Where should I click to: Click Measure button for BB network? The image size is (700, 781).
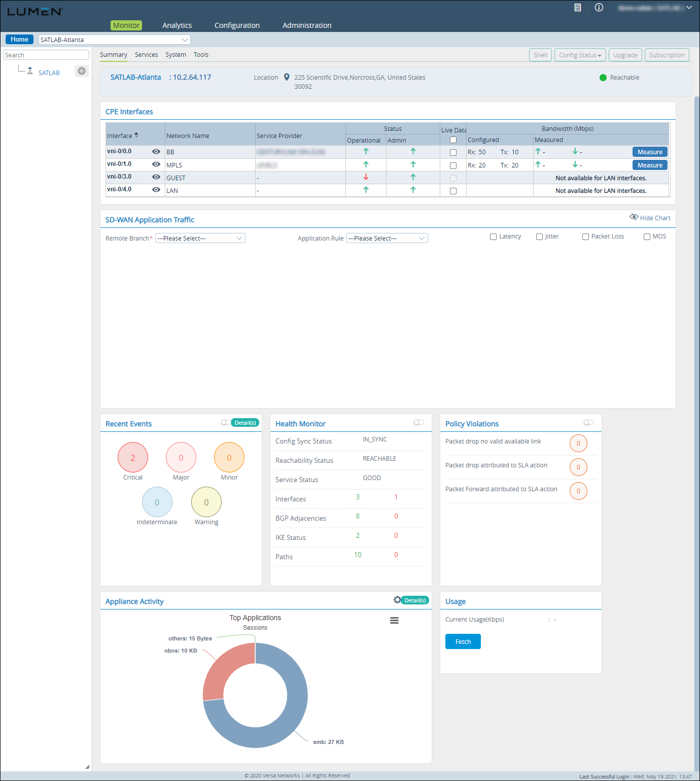[650, 152]
